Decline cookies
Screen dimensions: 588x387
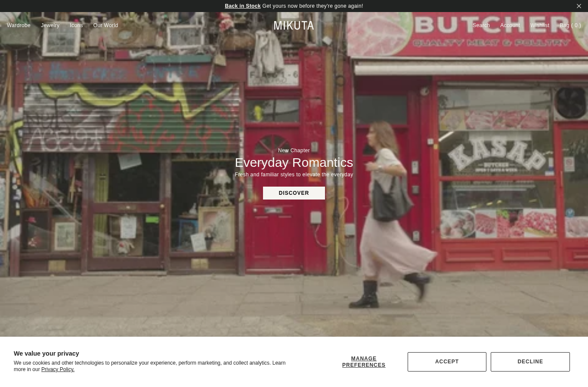[x=530, y=362]
